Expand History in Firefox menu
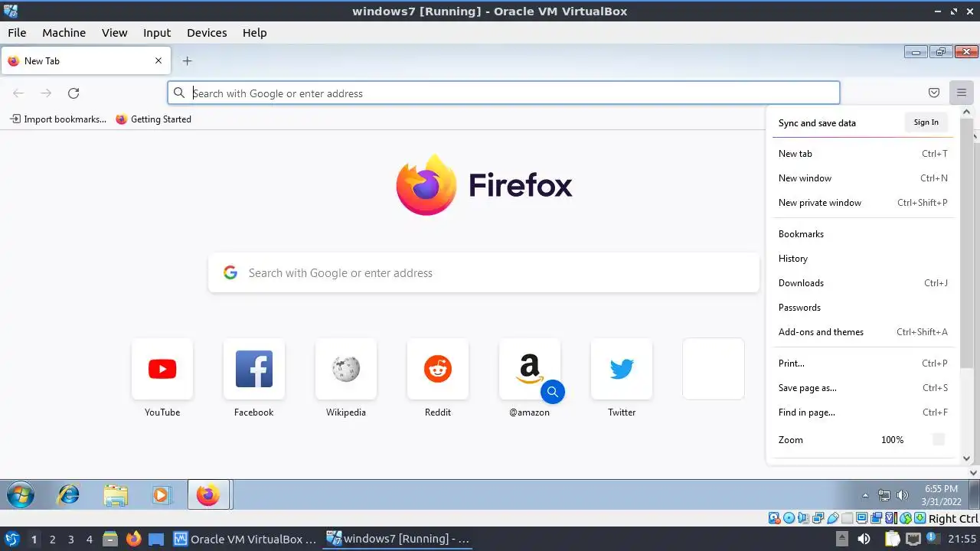 [863, 259]
